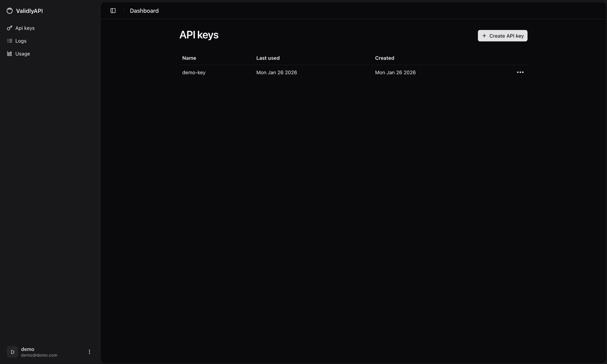
Task: Click the list icon beside Logs
Action: (x=9, y=41)
